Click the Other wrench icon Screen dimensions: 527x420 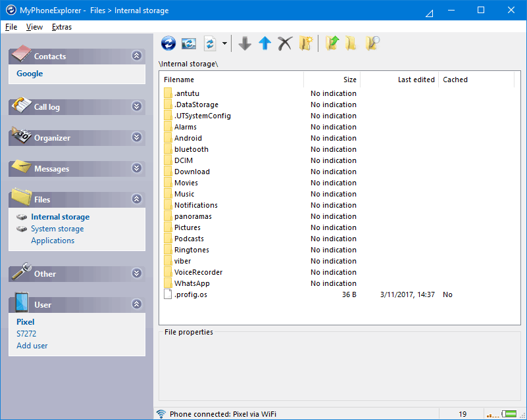(x=22, y=271)
